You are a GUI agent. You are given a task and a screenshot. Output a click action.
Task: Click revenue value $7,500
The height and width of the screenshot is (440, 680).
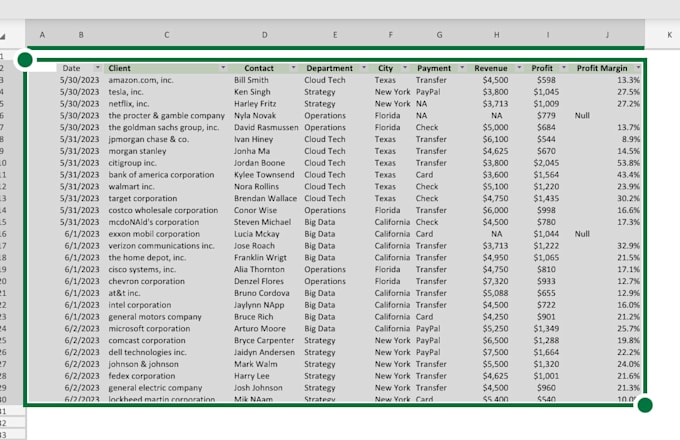495,352
